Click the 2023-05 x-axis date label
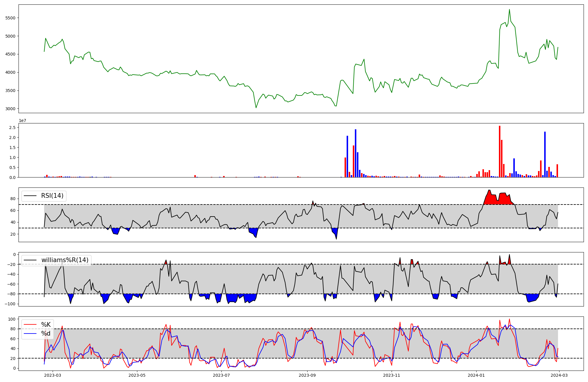 tap(137, 375)
